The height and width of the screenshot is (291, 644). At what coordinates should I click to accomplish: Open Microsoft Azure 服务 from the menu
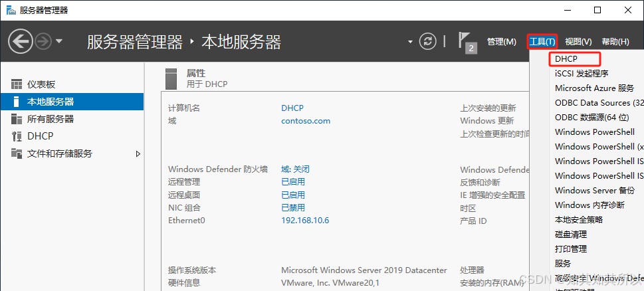pos(594,88)
